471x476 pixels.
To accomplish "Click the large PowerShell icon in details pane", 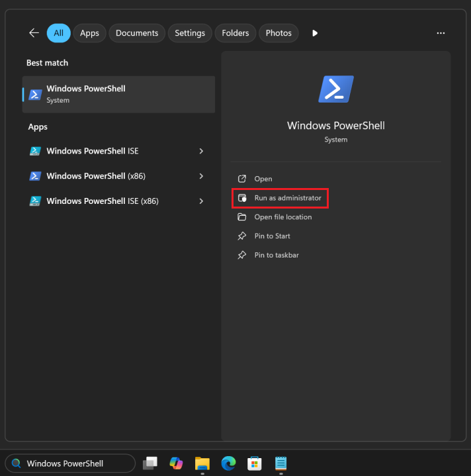I will (336, 89).
